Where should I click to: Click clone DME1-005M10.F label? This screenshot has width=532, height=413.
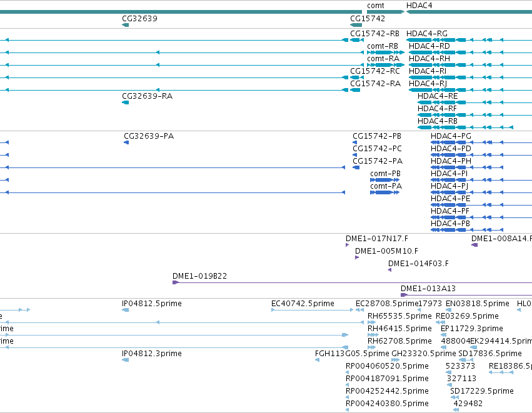click(386, 252)
